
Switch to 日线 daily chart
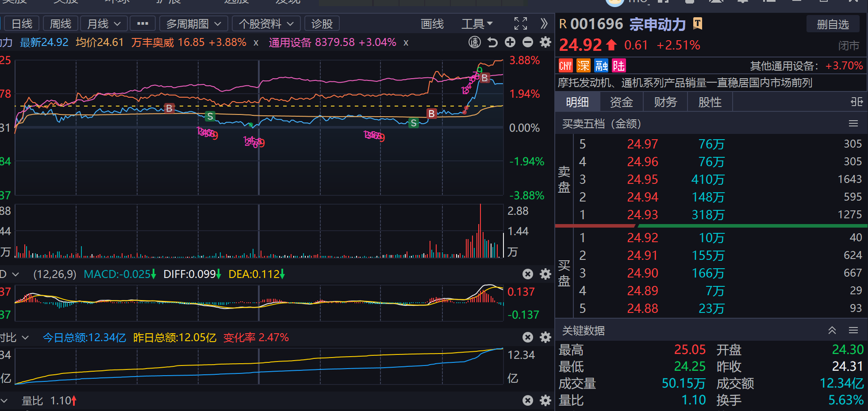[x=22, y=24]
